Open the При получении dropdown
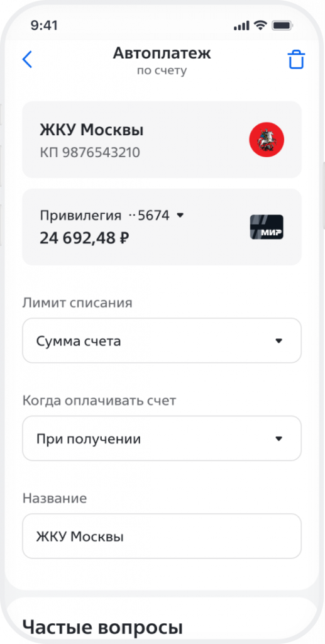325x644 pixels. [x=162, y=438]
